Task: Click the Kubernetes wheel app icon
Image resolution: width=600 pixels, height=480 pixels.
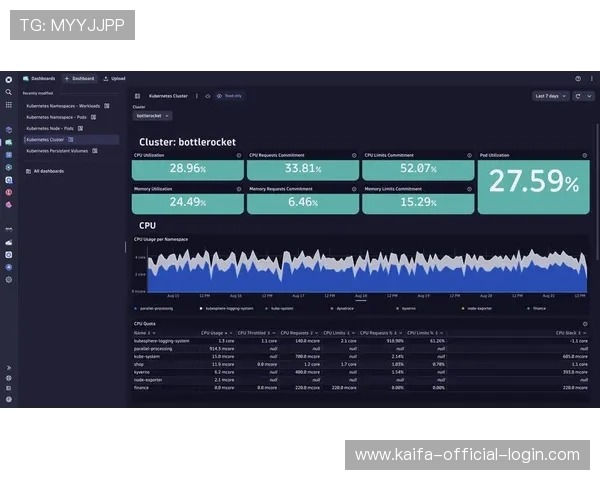Action: pyautogui.click(x=8, y=167)
